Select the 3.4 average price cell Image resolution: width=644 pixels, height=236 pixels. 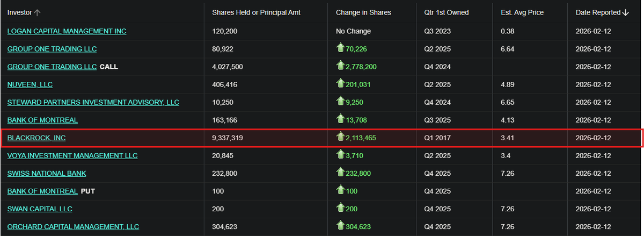(505, 155)
